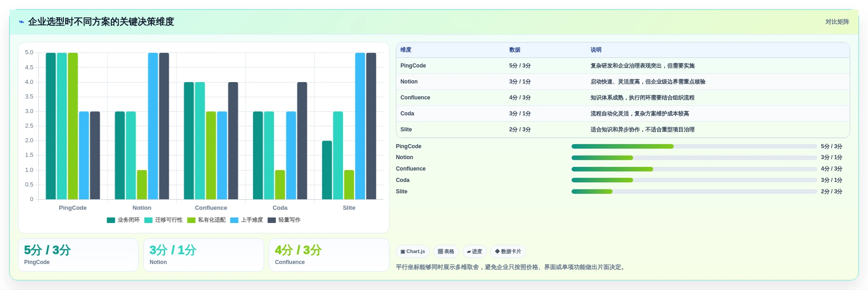Click the 4分 / 3分 value in Confluence table row

point(520,98)
